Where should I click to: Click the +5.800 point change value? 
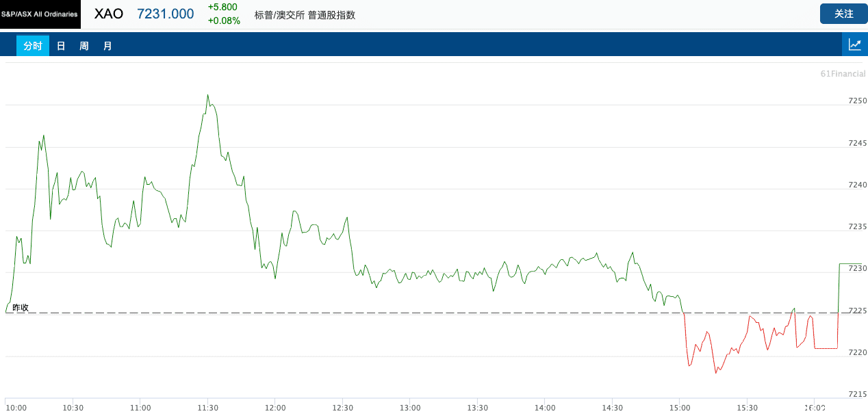pos(222,8)
